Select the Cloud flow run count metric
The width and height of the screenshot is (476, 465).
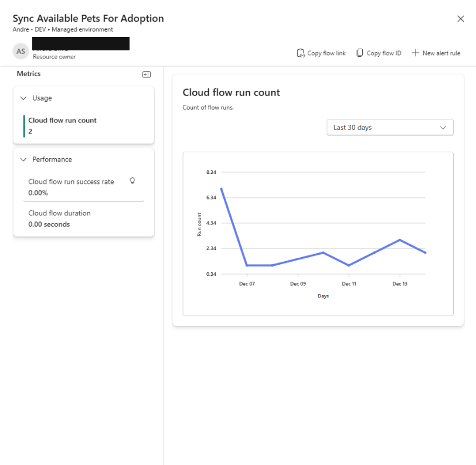pyautogui.click(x=84, y=126)
